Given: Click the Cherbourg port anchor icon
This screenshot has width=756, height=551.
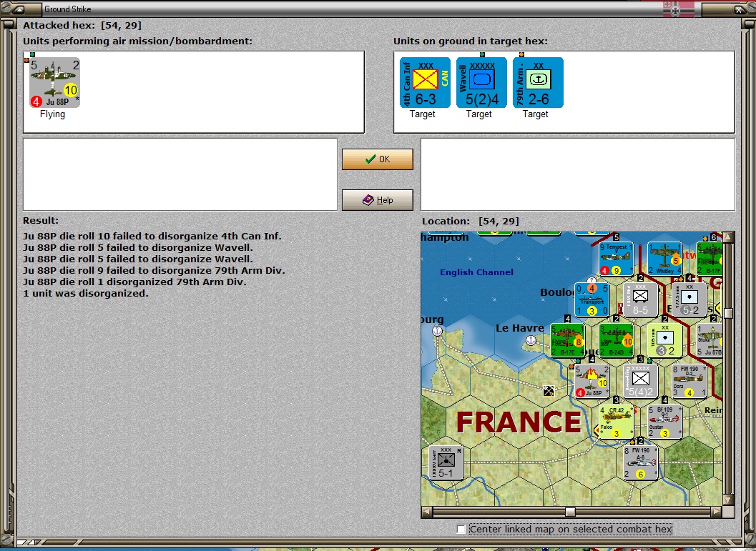Looking at the screenshot, I should pyautogui.click(x=437, y=331).
